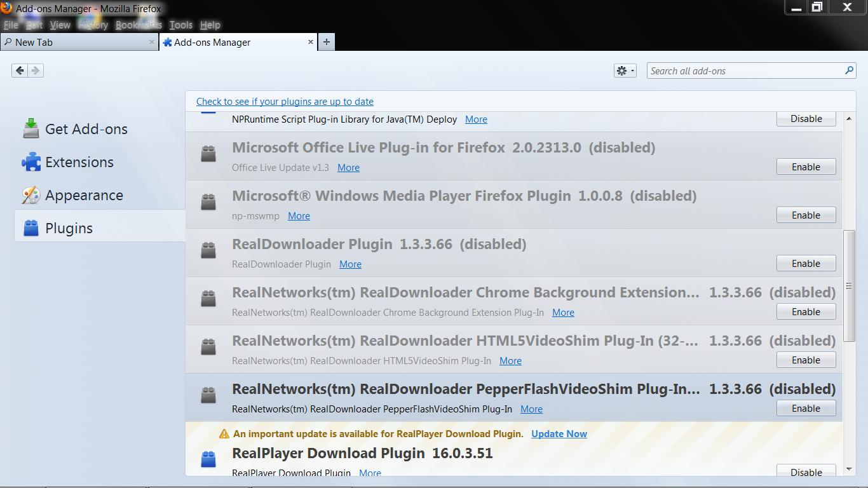Enable Windows Media Player Firefox Plugin
Viewport: 868px width, 488px height.
806,215
